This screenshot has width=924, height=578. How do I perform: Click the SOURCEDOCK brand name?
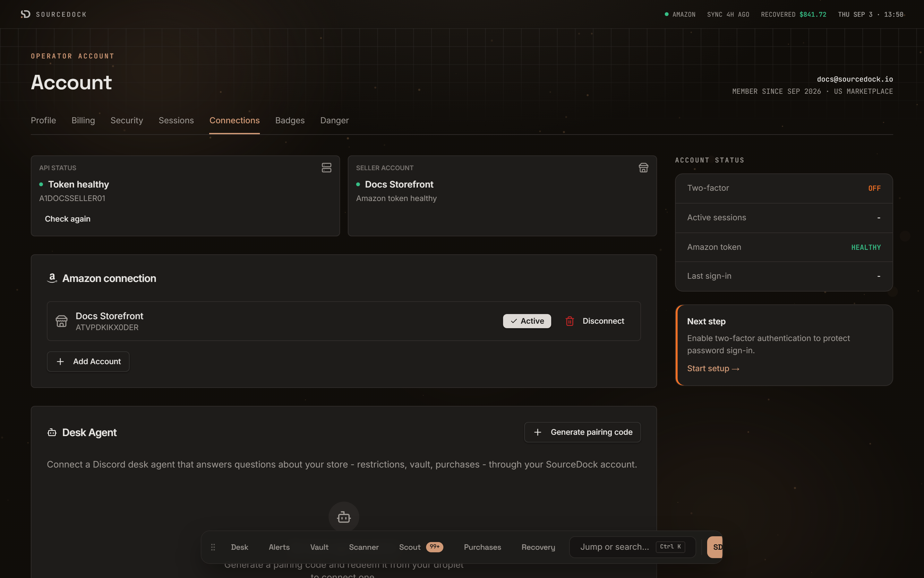(61, 14)
